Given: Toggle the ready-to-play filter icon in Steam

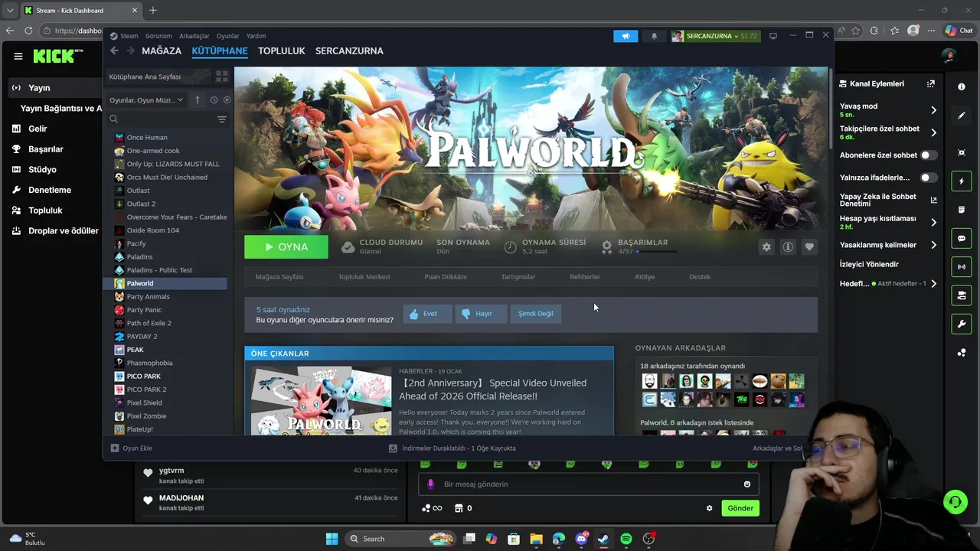Looking at the screenshot, I should (227, 100).
